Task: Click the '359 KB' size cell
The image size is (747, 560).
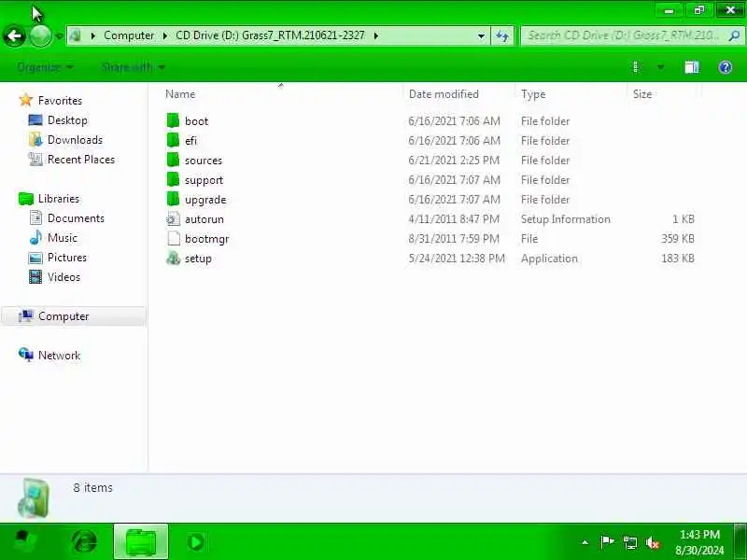Action: tap(678, 239)
